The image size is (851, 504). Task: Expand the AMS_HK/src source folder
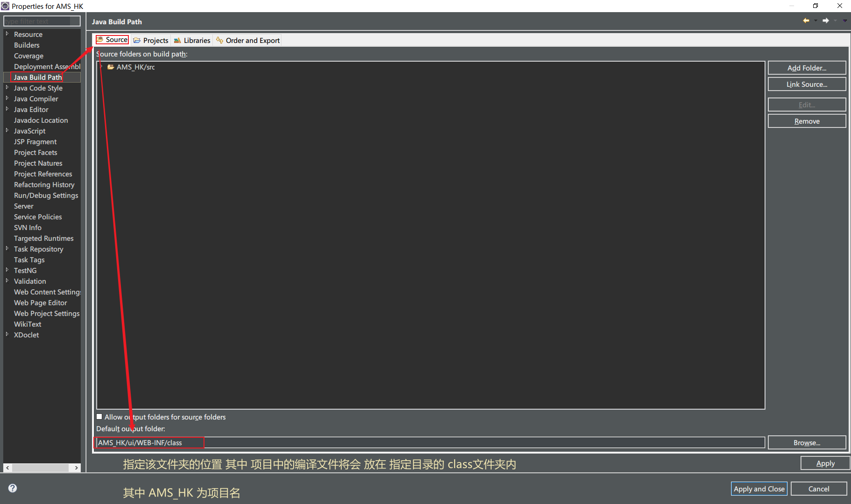(x=101, y=66)
